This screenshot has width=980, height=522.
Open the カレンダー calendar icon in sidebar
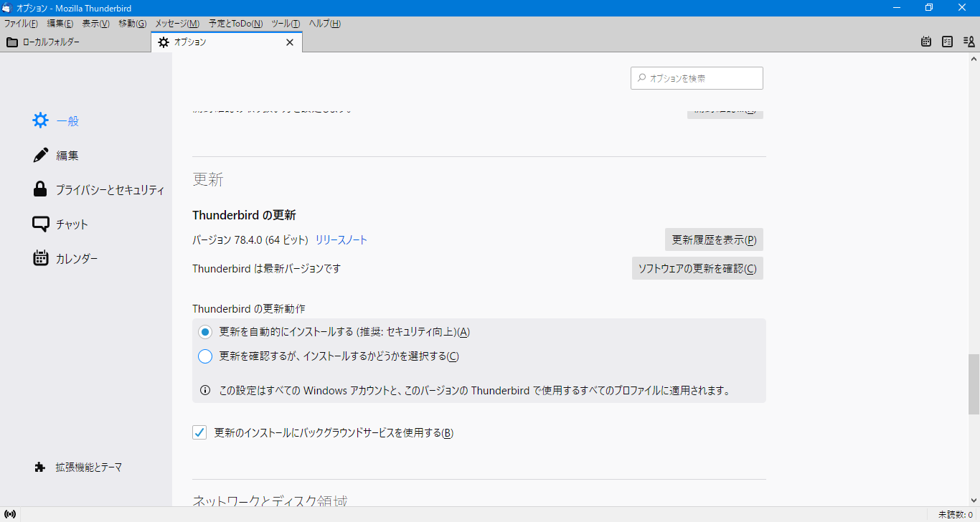point(41,258)
